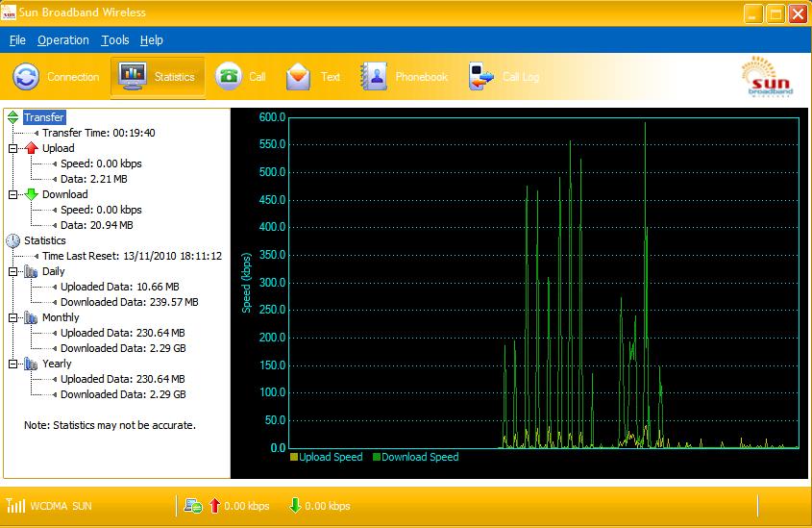Viewport: 812px width, 528px height.
Task: Select the Statistics toolbar label
Action: pyautogui.click(x=175, y=77)
